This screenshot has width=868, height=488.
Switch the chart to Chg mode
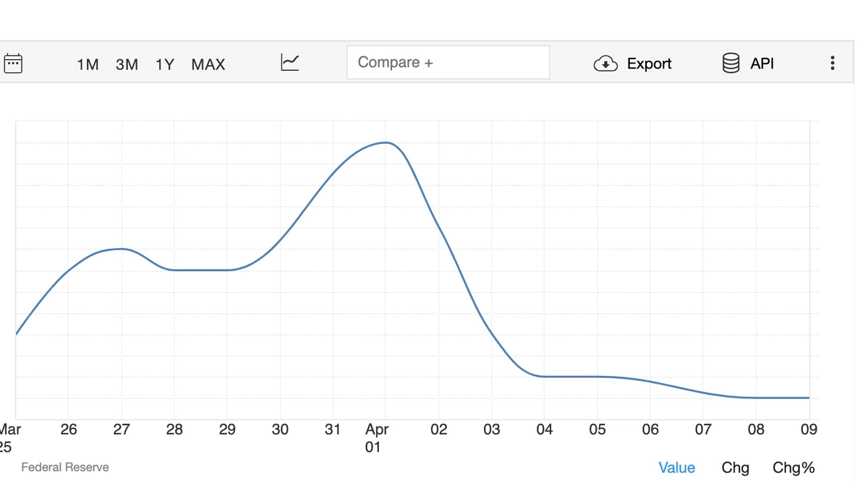(735, 468)
